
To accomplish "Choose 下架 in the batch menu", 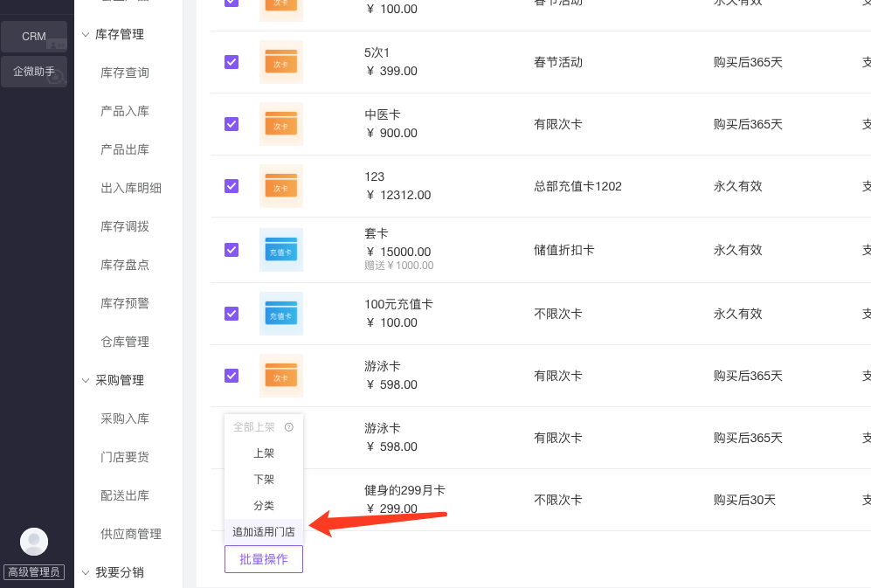I will (263, 480).
